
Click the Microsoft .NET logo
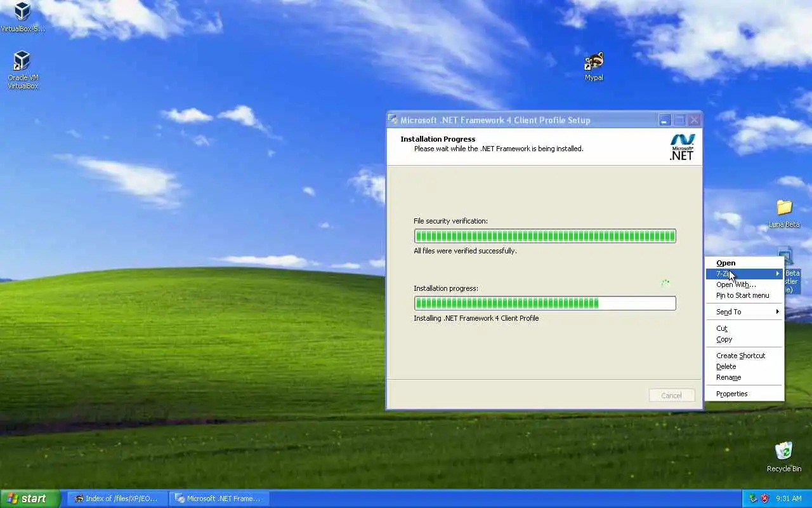point(682,147)
